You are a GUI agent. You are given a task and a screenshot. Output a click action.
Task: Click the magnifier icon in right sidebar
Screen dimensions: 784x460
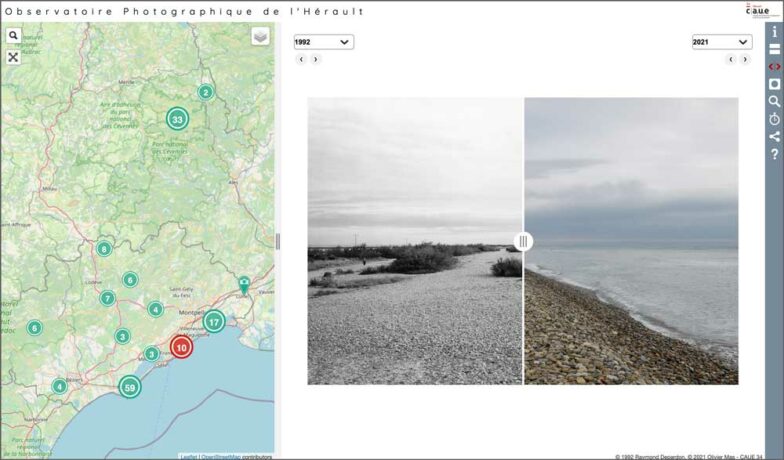coord(774,101)
